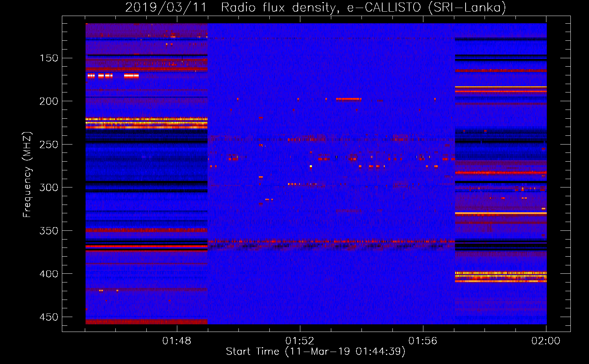Click the 01:56 time tick label
This screenshot has width=589, height=364.
(x=423, y=341)
